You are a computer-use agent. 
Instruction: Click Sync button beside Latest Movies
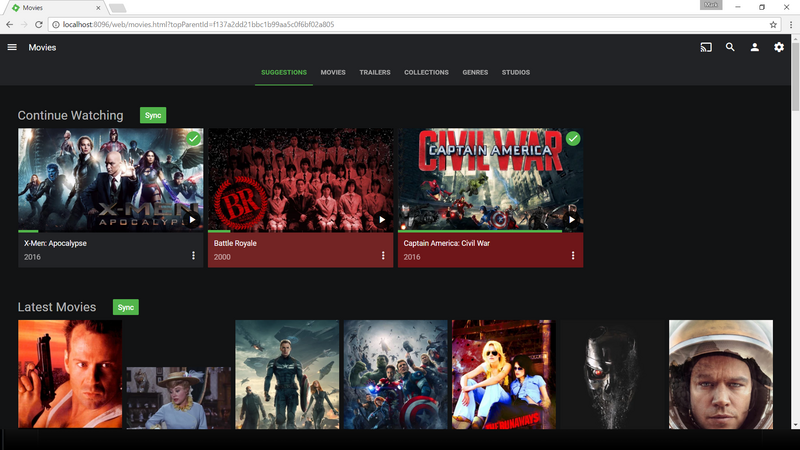[126, 307]
